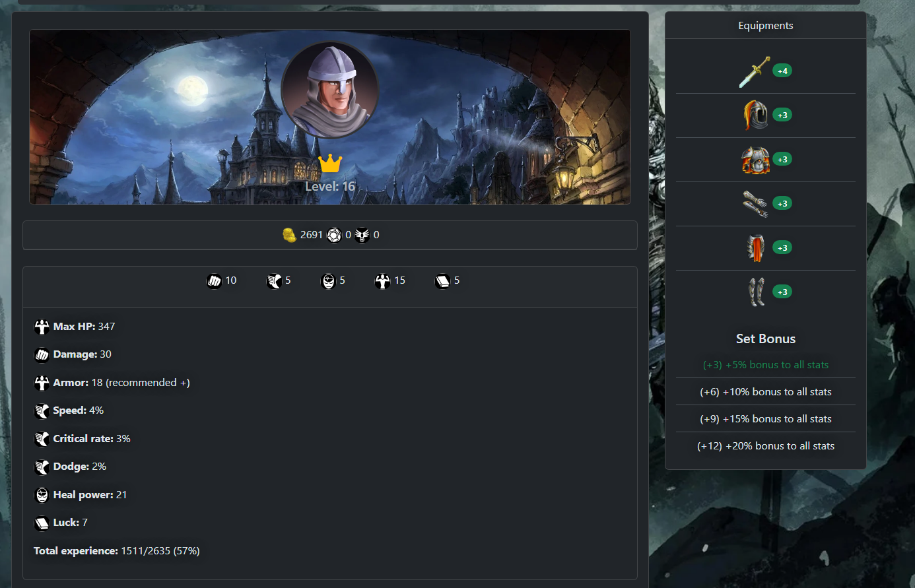Open the chest armor equipment item
This screenshot has width=915, height=588.
click(x=755, y=160)
